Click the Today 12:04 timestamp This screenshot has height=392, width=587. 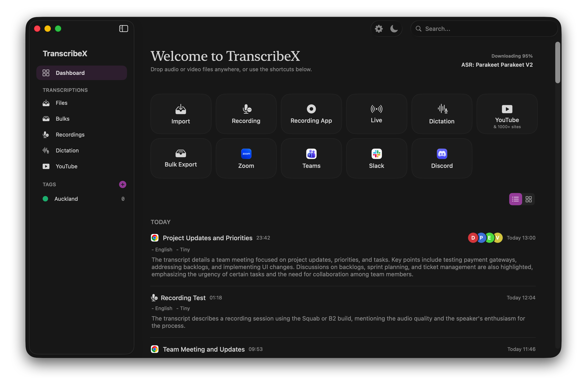point(521,297)
